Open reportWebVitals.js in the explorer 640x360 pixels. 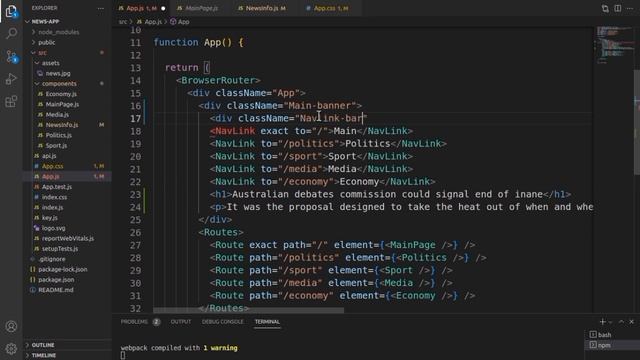tap(68, 238)
